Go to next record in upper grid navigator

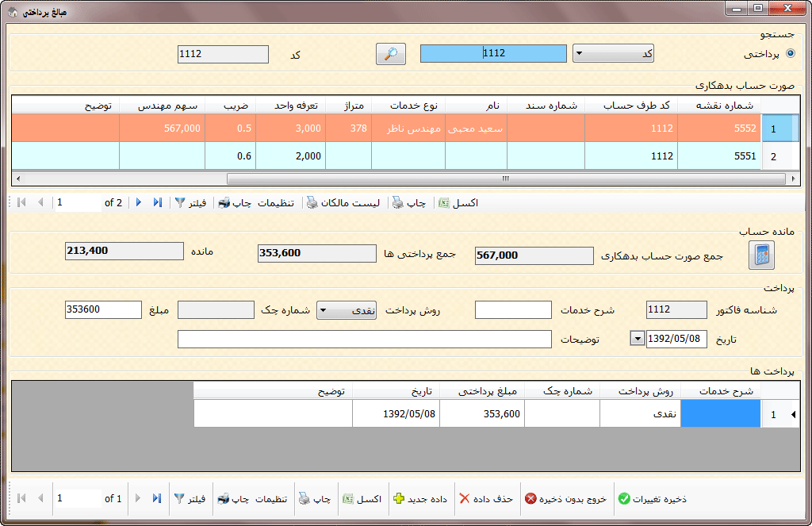point(139,203)
